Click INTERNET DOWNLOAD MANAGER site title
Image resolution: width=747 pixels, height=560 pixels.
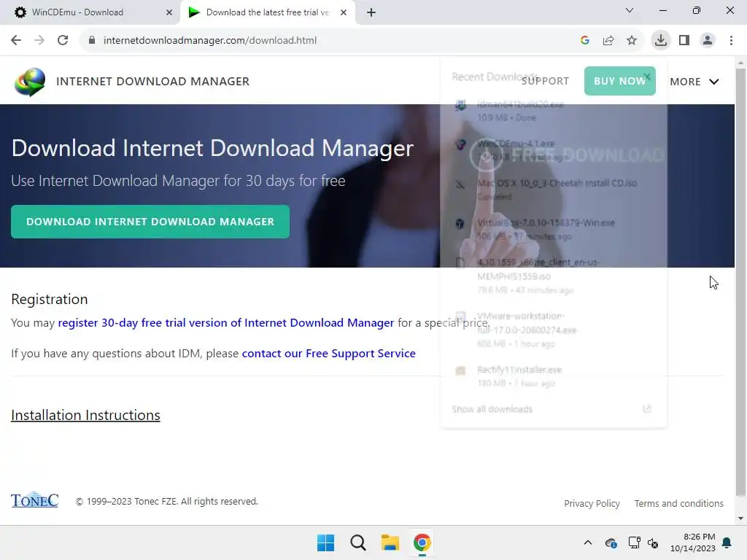[x=152, y=82]
